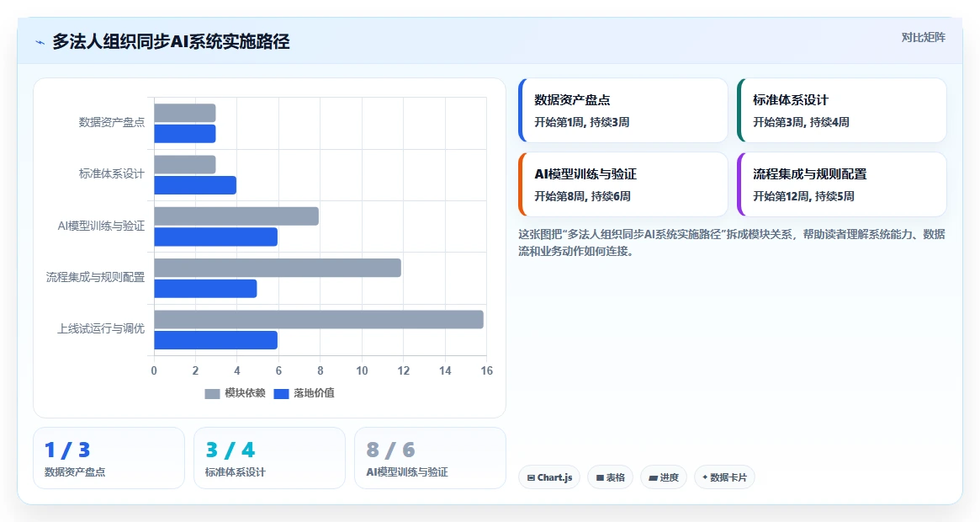
Task: Click the 对比矩阵 label in header
Action: point(923,38)
